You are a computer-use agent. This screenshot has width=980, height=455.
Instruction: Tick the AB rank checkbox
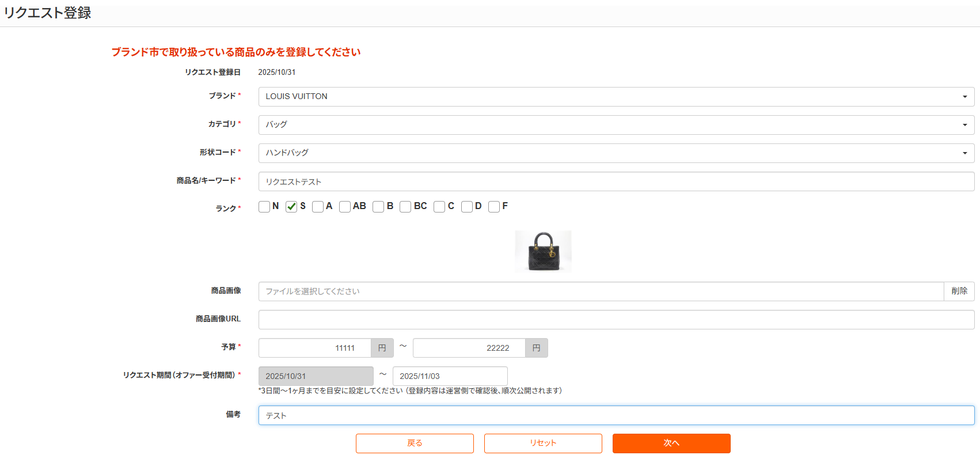coord(345,207)
